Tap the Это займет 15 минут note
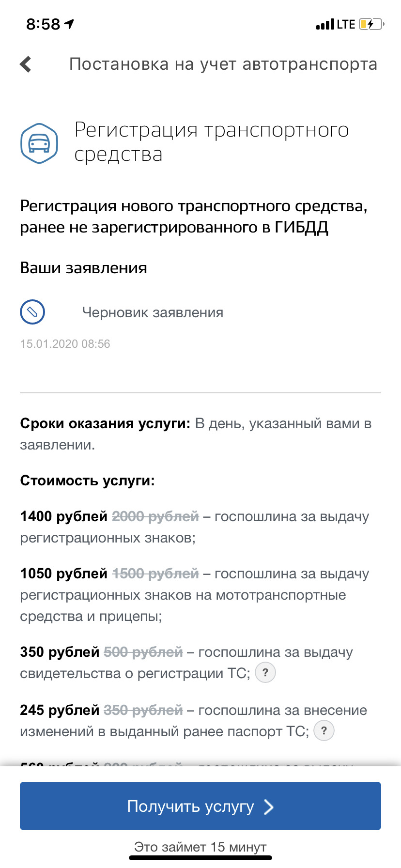The height and width of the screenshot is (868, 401). pos(200,847)
